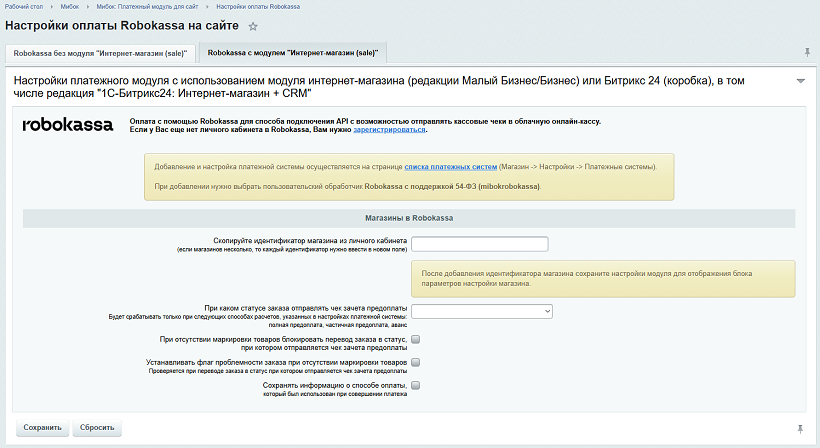Enable saving payment method information
This screenshot has width=820, height=448.
416,385
